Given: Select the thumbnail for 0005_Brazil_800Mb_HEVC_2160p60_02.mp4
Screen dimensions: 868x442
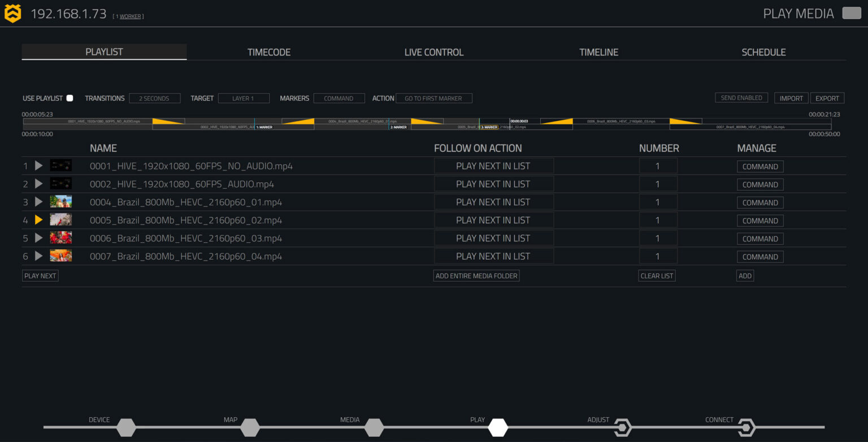Looking at the screenshot, I should [61, 220].
